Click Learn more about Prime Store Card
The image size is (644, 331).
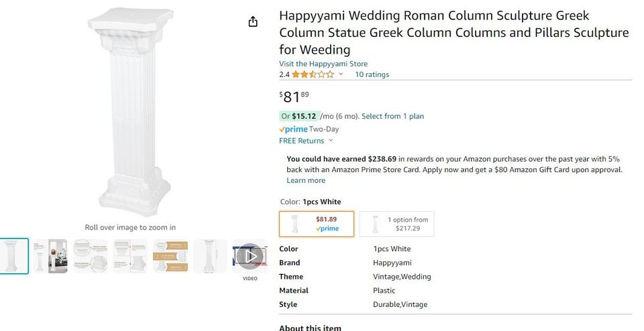[306, 180]
